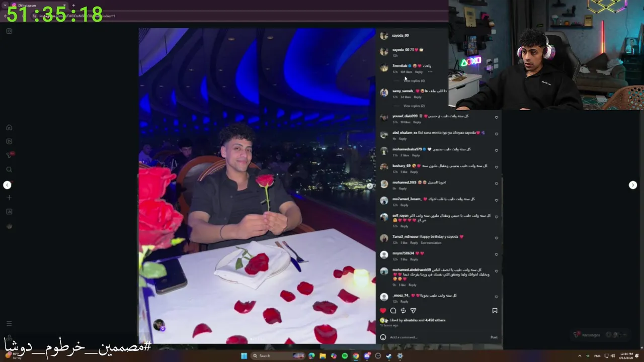644x362 pixels.
Task: Open Instagram Home from the left sidebar
Action: pyautogui.click(x=9, y=128)
